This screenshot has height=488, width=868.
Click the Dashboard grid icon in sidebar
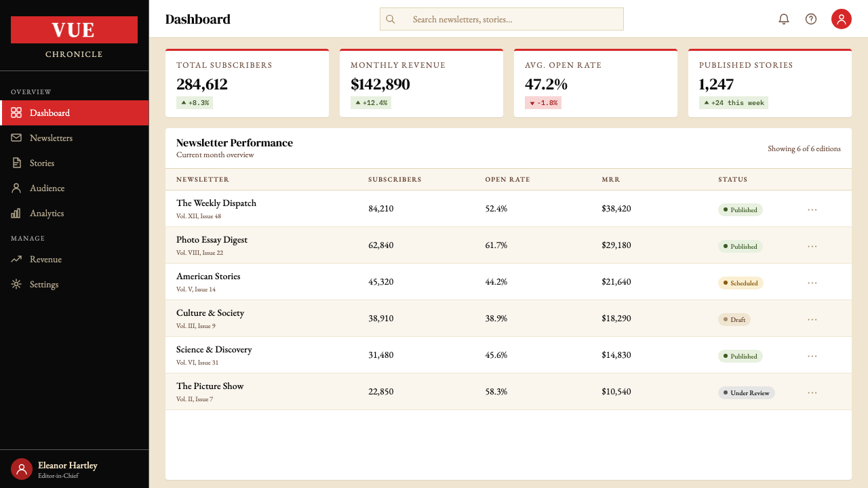16,113
